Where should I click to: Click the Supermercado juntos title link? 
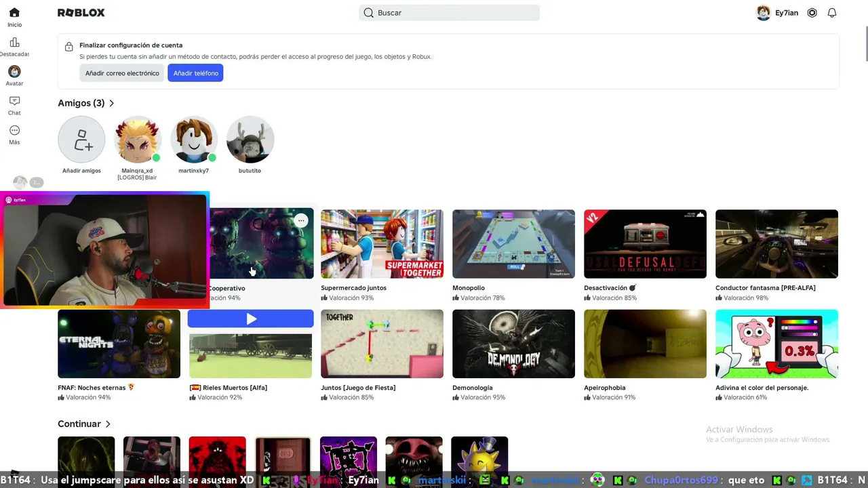(354, 288)
